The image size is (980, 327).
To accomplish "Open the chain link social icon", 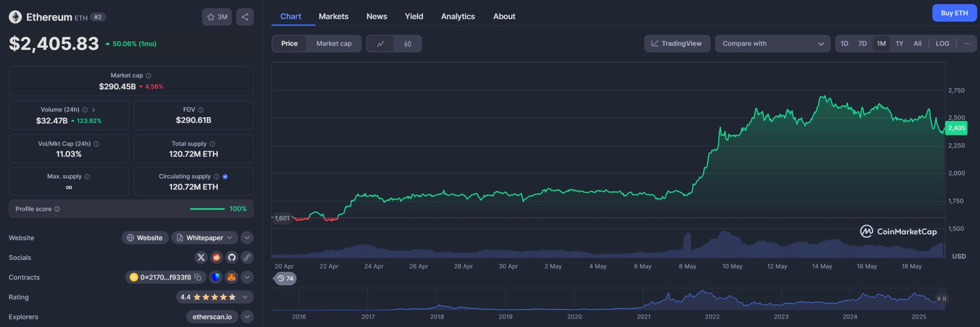I will click(x=247, y=258).
